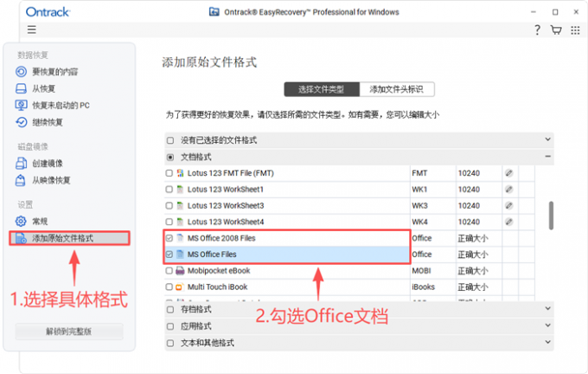The height and width of the screenshot is (374, 588).
Task: Click WK3 extension cell
Action: pos(419,205)
